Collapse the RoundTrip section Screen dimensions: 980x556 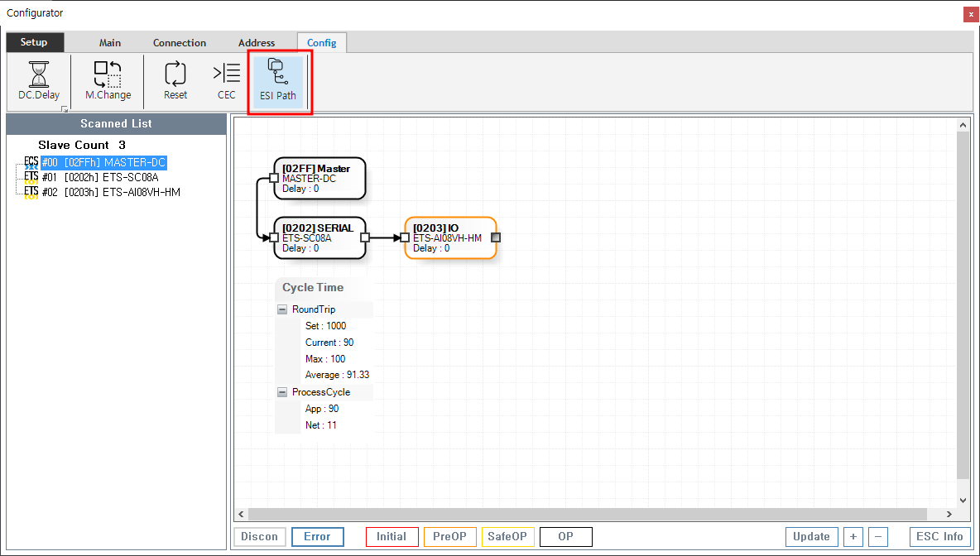(x=282, y=309)
